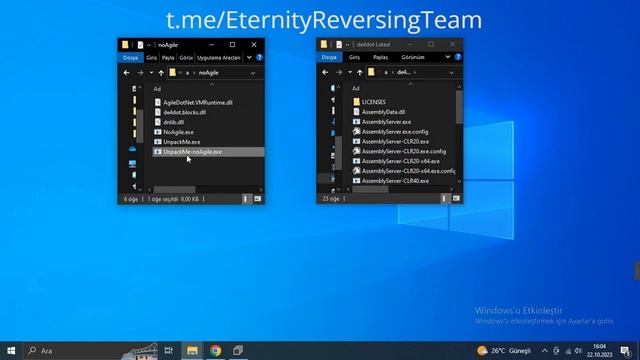
Task: Go forward in the de4dot Latest window
Action: (x=339, y=72)
